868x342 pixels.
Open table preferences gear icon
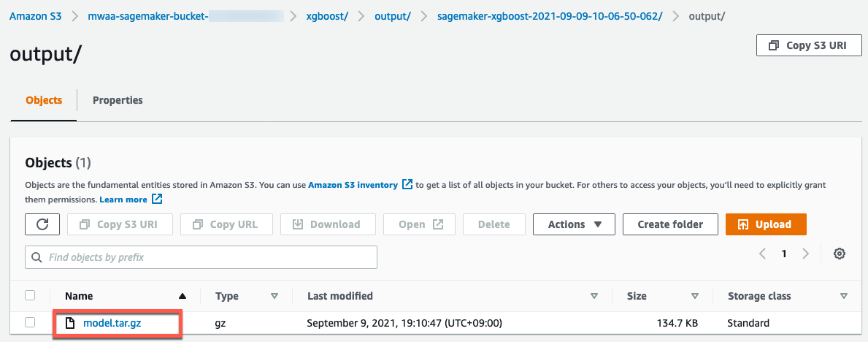(x=840, y=254)
